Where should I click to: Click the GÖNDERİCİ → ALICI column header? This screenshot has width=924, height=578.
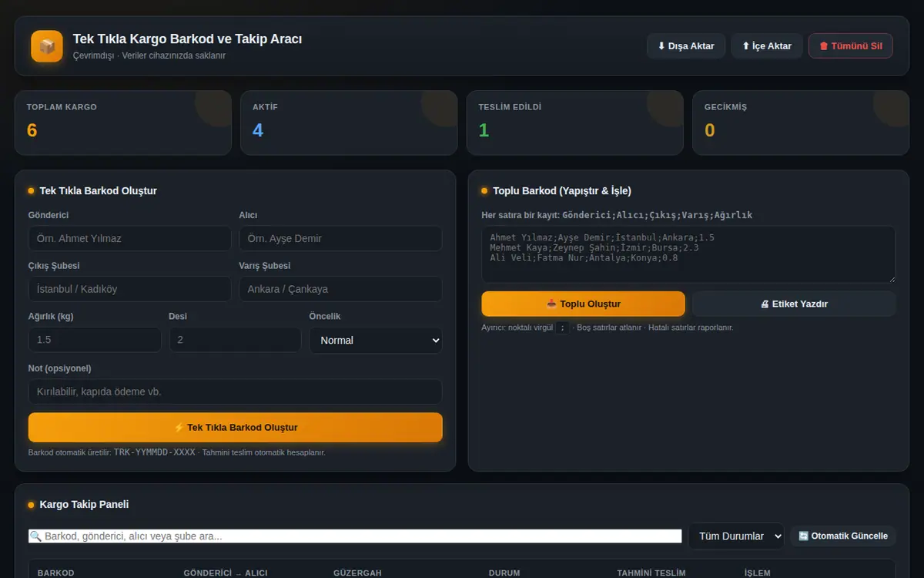tap(226, 573)
